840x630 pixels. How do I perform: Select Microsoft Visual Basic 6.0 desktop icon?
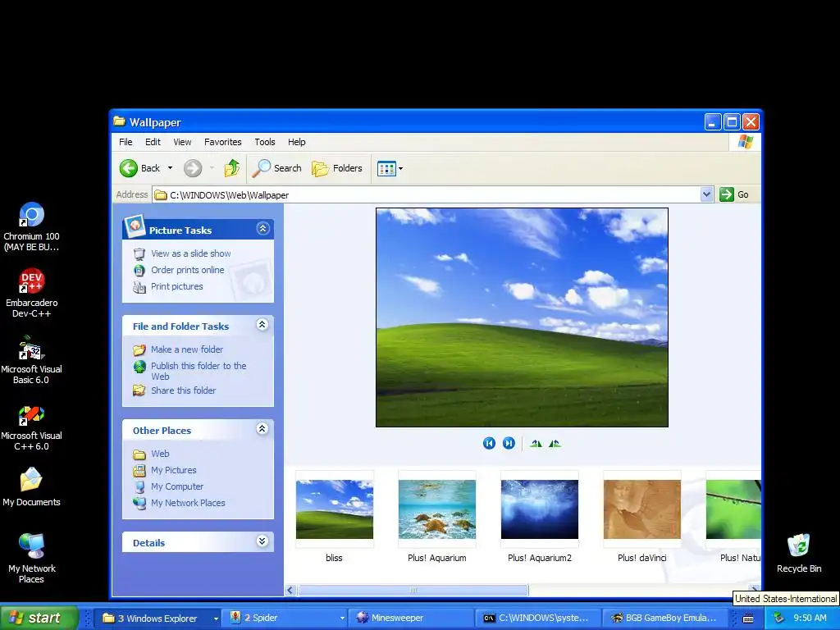(32, 360)
